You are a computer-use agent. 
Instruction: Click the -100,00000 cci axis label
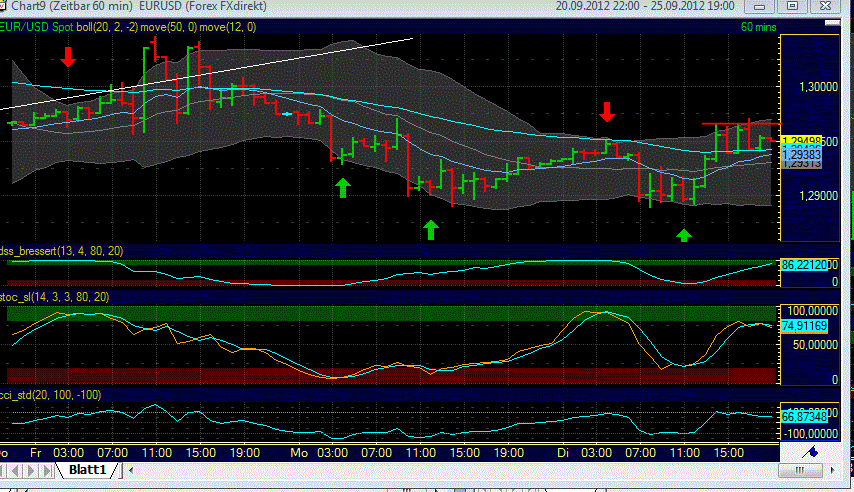810,434
